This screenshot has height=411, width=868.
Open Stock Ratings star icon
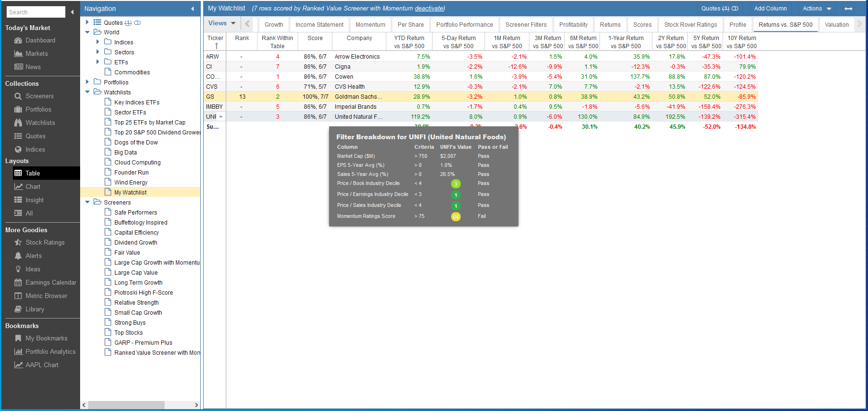19,243
